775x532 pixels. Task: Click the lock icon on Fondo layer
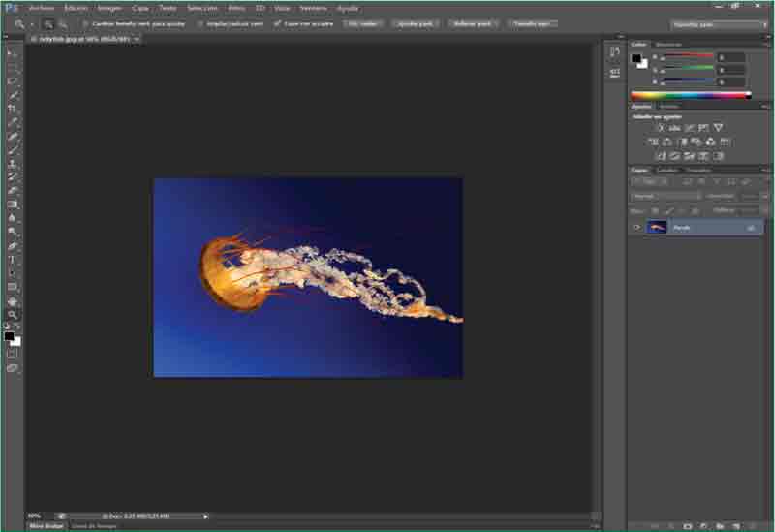pos(751,227)
